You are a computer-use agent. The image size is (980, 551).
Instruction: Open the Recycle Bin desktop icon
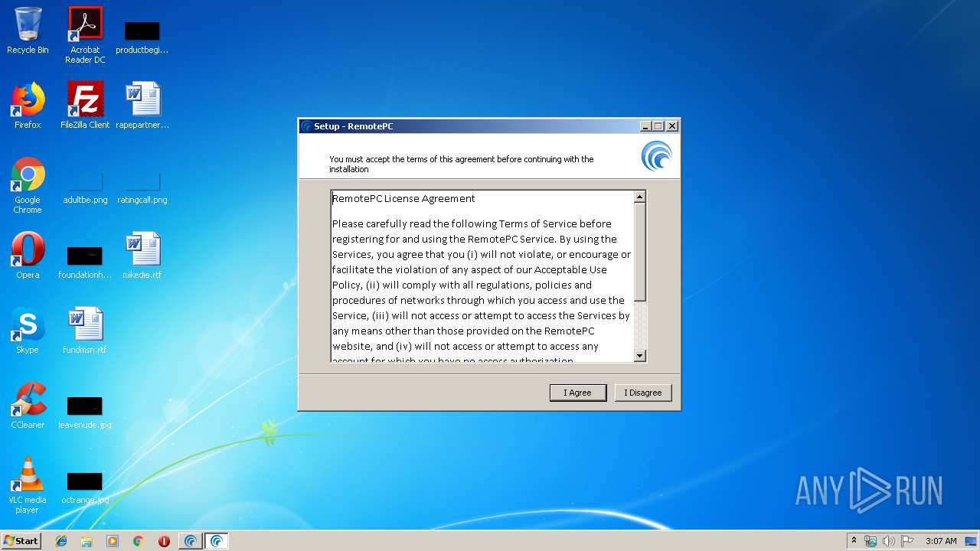click(28, 31)
